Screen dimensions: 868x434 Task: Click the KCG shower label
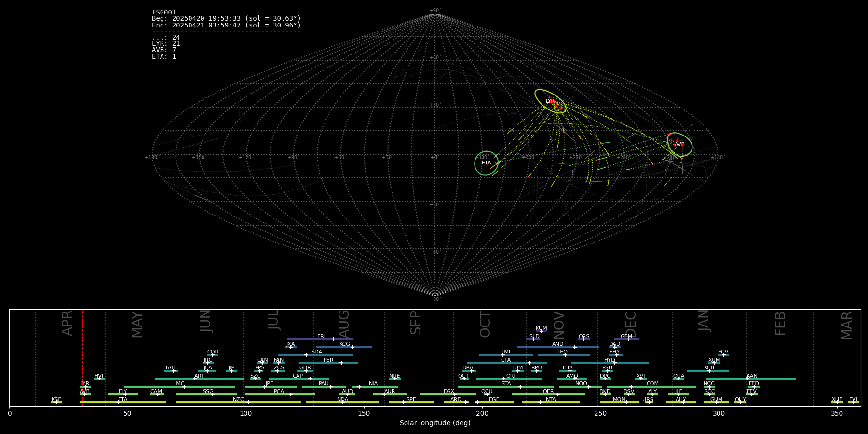[x=345, y=344]
